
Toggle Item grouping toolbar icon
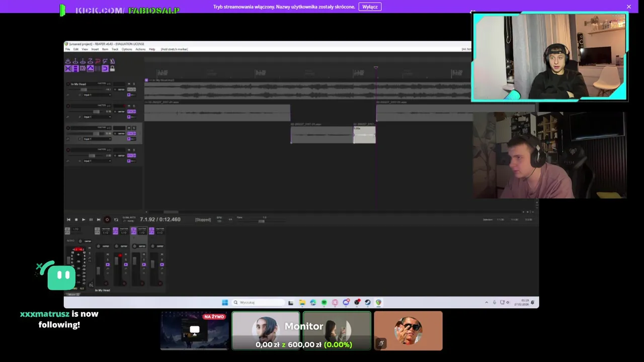[75, 68]
